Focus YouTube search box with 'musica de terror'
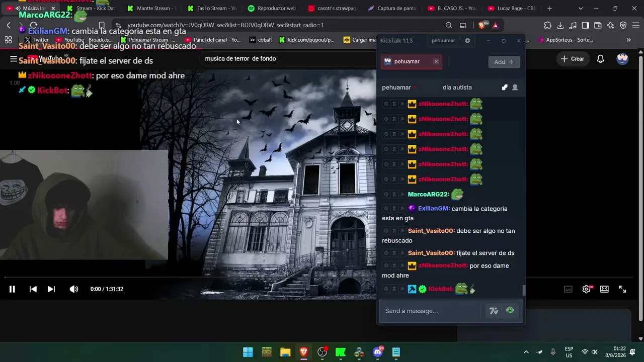Screen dimensions: 644x362 click(287, 58)
